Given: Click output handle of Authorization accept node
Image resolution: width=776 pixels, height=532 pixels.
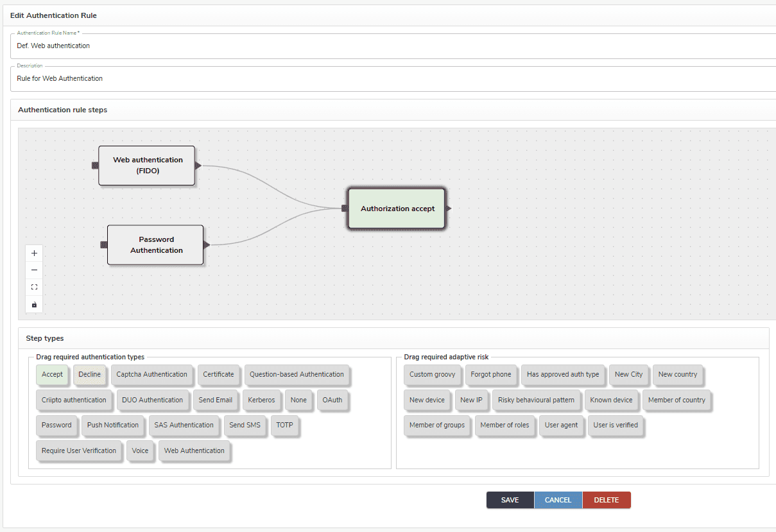Looking at the screenshot, I should pos(449,209).
